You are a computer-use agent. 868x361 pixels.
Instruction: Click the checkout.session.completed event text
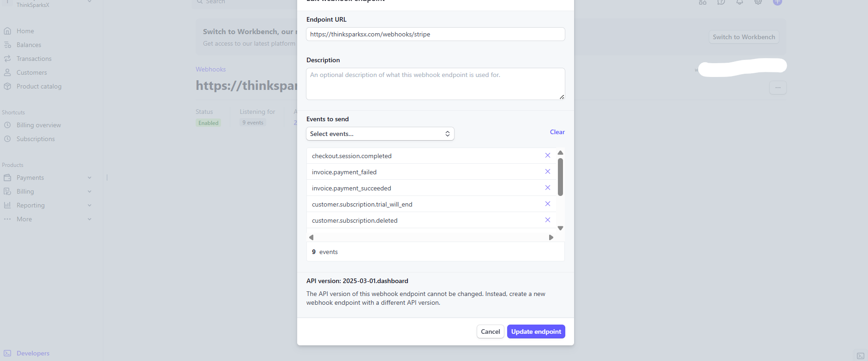point(352,156)
